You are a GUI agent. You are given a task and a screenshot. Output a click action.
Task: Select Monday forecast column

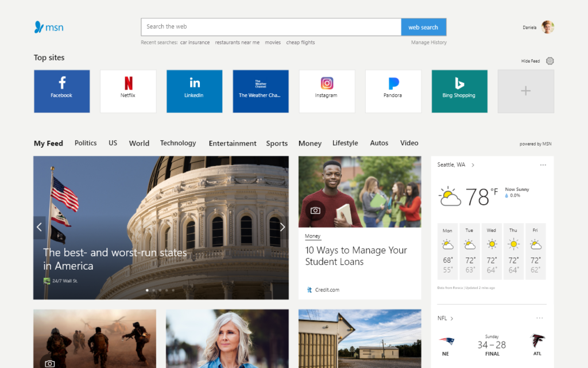447,251
